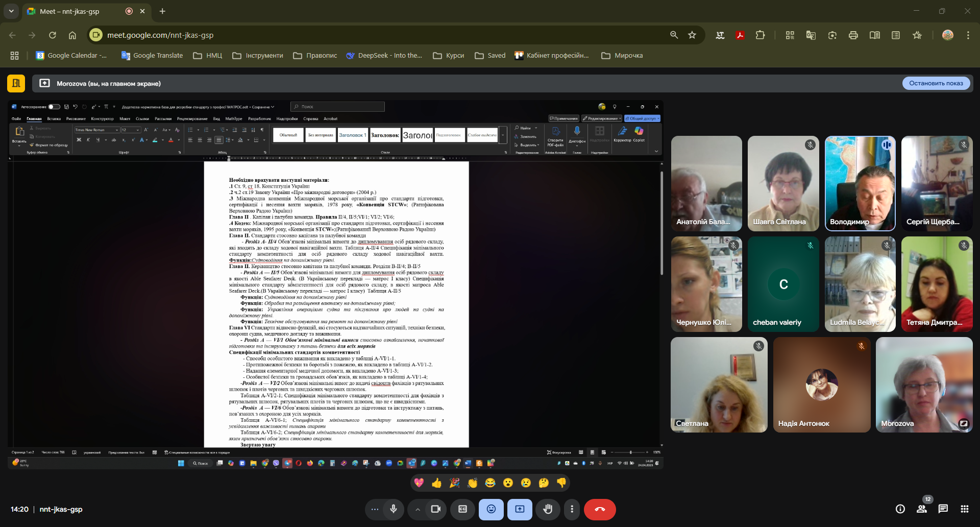Image resolution: width=980 pixels, height=527 pixels.
Task: Open meeting details info icon
Action: 900,509
